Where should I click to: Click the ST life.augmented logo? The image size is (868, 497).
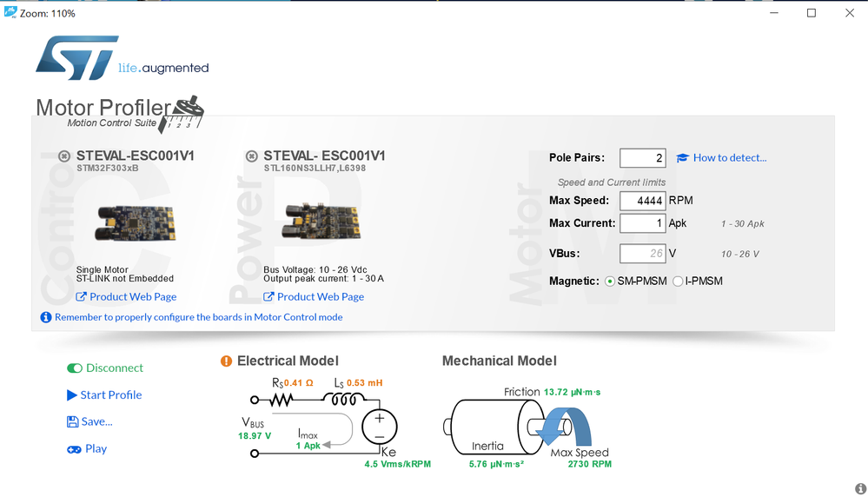click(x=123, y=57)
